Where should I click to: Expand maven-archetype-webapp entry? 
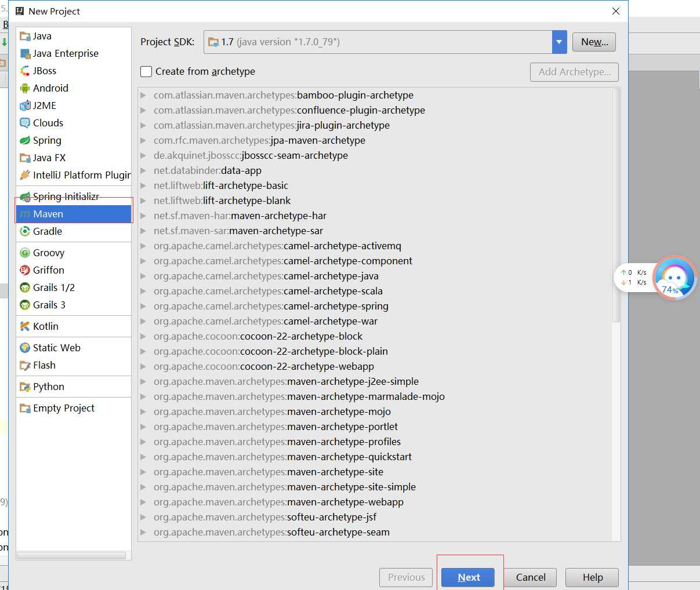tap(143, 502)
